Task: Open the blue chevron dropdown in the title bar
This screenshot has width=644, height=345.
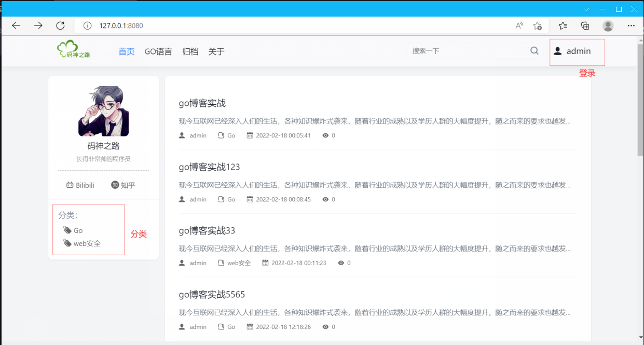Action: 586,9
